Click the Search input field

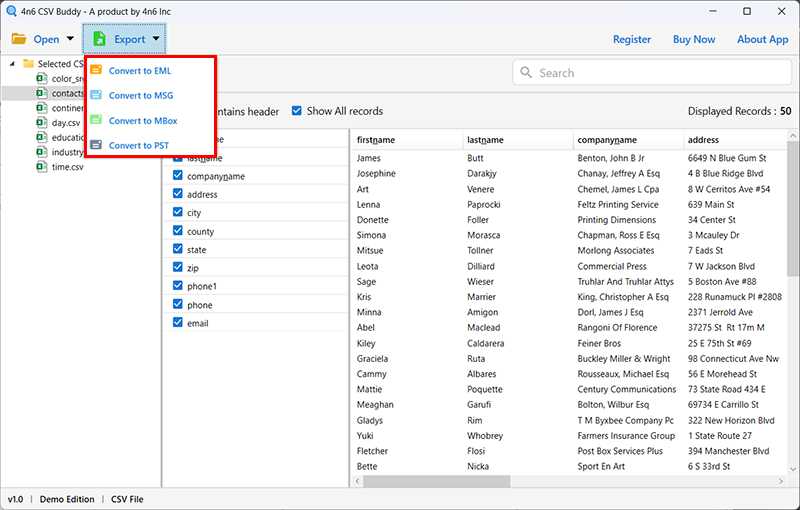pyautogui.click(x=652, y=72)
